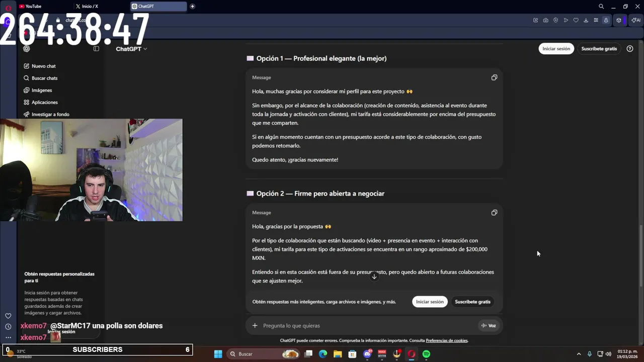Switch to the YouTube tab

[44, 7]
